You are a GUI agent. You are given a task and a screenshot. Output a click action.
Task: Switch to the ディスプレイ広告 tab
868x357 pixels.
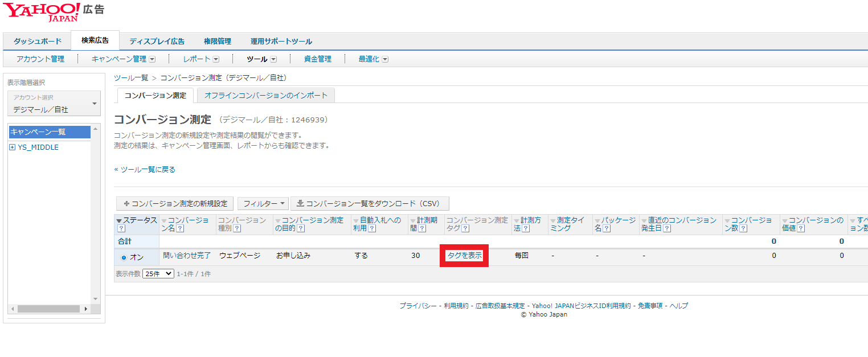(x=157, y=42)
